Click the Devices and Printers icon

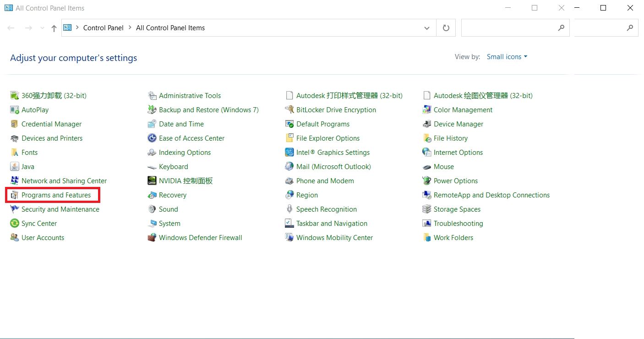tap(14, 138)
